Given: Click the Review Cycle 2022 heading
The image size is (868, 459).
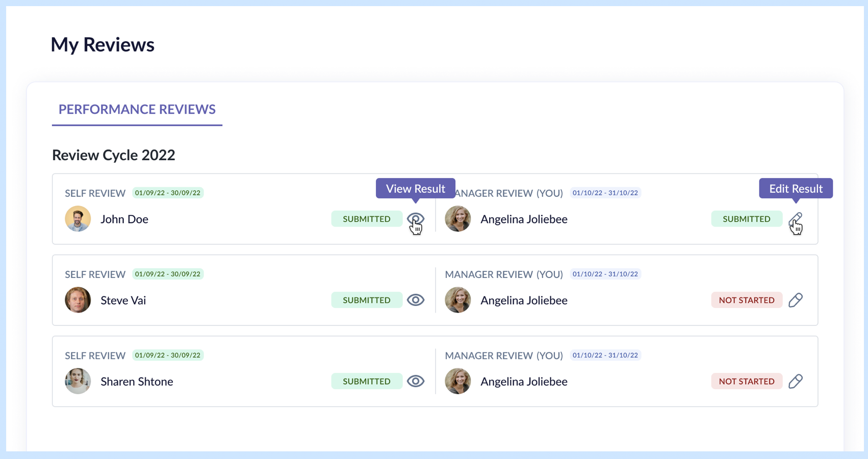Looking at the screenshot, I should pyautogui.click(x=114, y=155).
